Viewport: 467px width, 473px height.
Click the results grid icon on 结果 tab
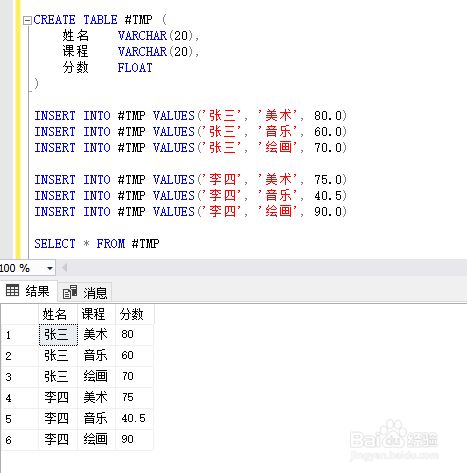(13, 290)
